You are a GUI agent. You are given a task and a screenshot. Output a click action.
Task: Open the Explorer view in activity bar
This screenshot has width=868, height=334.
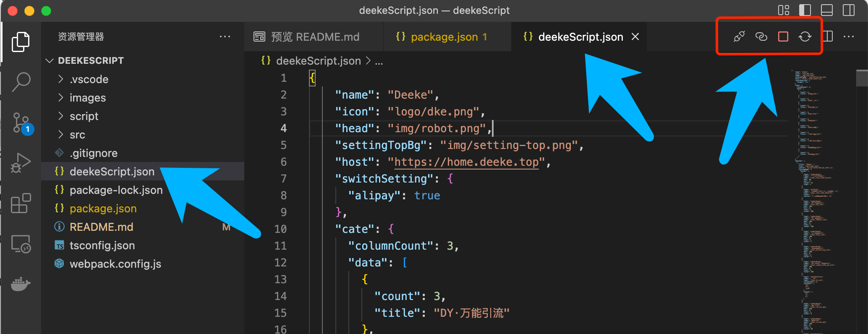[20, 42]
